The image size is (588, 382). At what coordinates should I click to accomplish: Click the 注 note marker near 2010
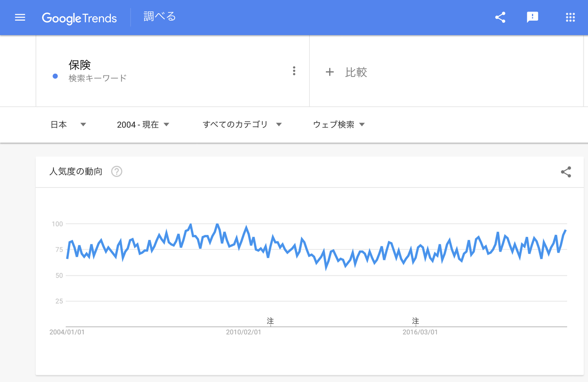(x=270, y=321)
